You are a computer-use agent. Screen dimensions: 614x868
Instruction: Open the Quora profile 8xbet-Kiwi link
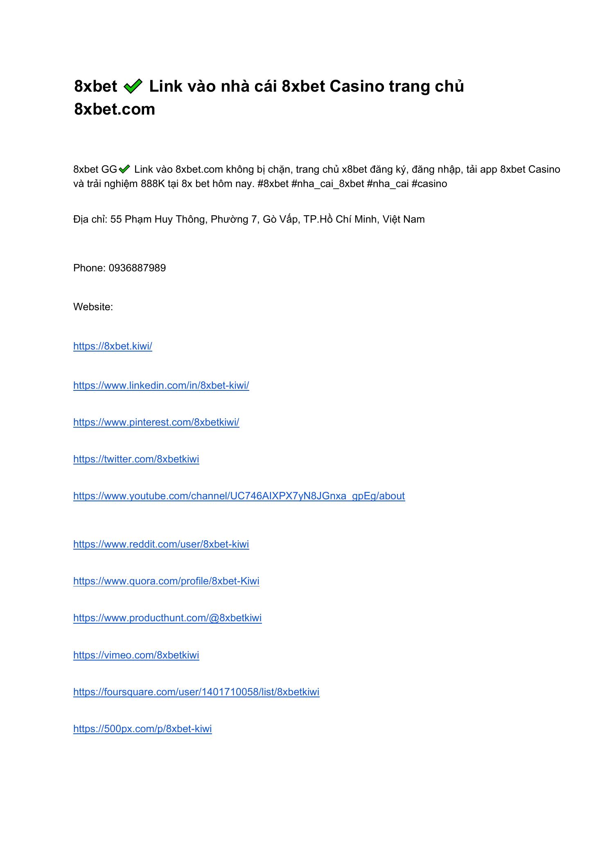click(166, 581)
